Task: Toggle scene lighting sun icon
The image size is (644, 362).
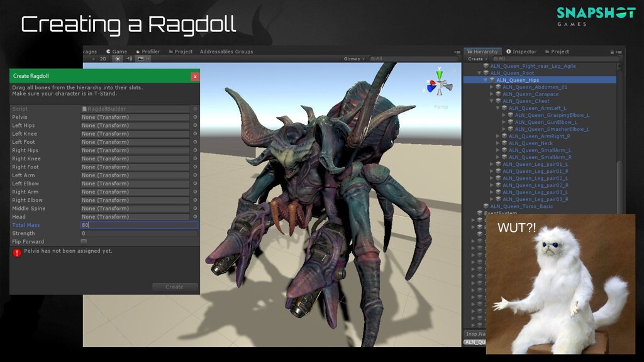Action: [117, 59]
